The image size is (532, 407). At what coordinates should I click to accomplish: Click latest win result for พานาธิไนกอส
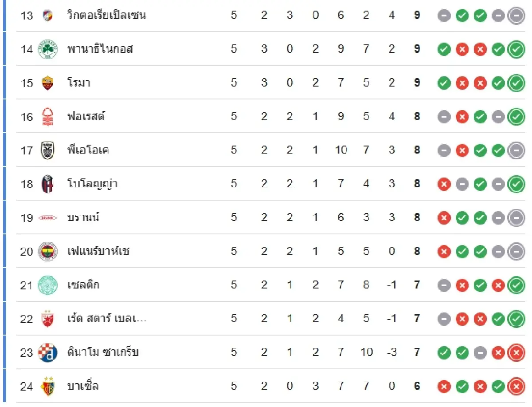pyautogui.click(x=516, y=49)
